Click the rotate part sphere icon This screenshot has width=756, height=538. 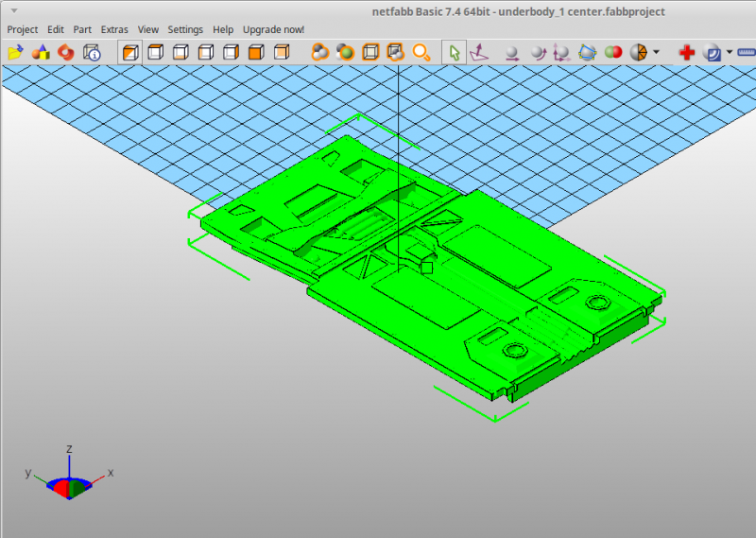click(538, 53)
